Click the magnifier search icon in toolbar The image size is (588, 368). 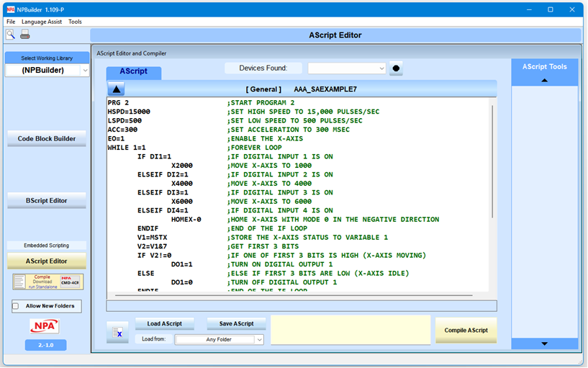[x=11, y=35]
